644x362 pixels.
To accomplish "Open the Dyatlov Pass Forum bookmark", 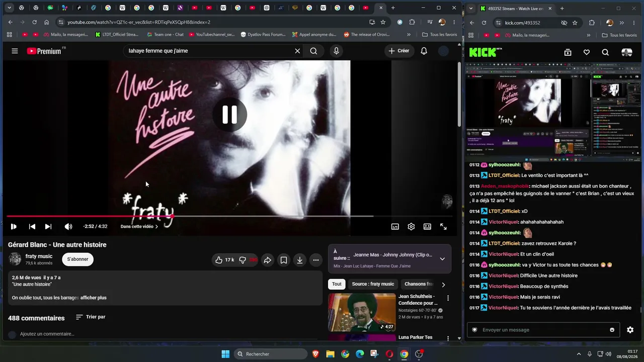I will tap(263, 35).
